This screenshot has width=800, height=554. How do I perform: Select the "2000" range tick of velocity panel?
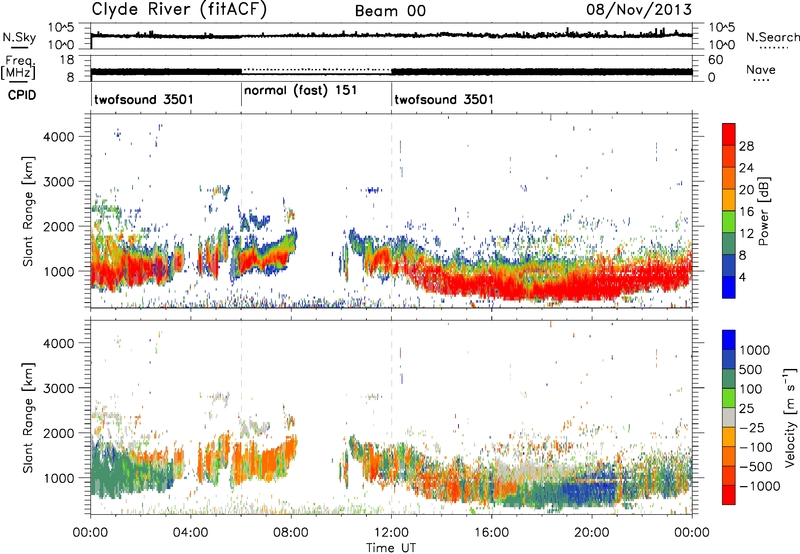(x=58, y=433)
